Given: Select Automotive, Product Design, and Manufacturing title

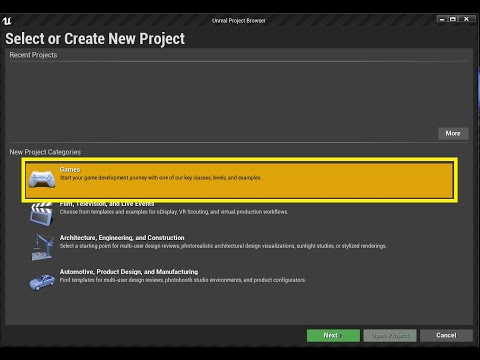Looking at the screenshot, I should pyautogui.click(x=129, y=272).
